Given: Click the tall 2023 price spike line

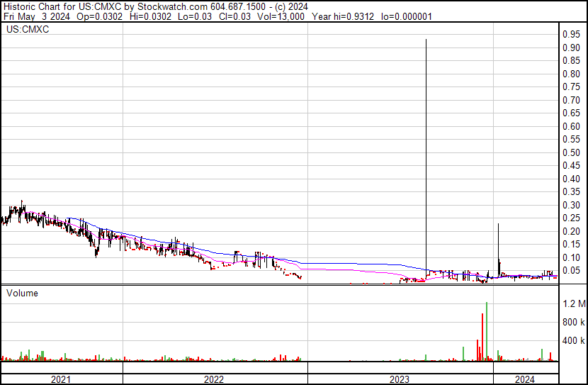Looking at the screenshot, I should tap(426, 157).
